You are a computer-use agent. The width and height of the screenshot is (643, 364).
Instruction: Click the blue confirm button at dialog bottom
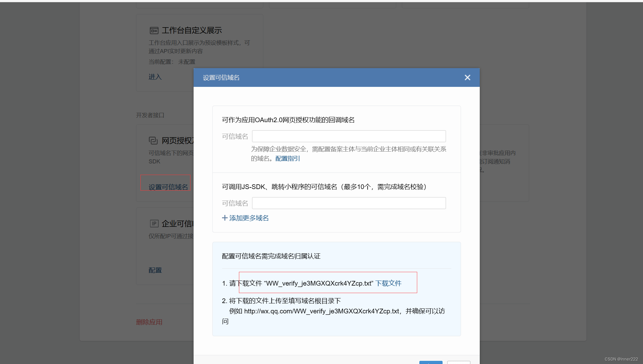[431, 362]
